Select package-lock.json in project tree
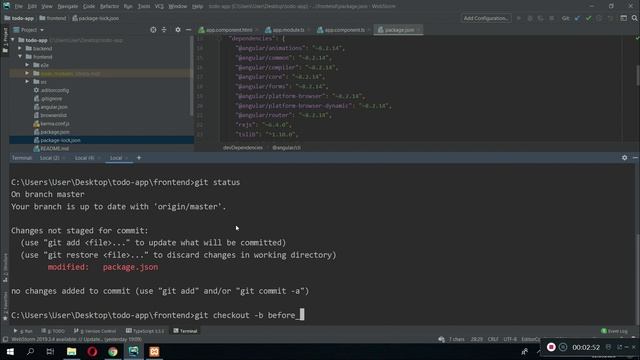The height and width of the screenshot is (360, 640). 101,140
